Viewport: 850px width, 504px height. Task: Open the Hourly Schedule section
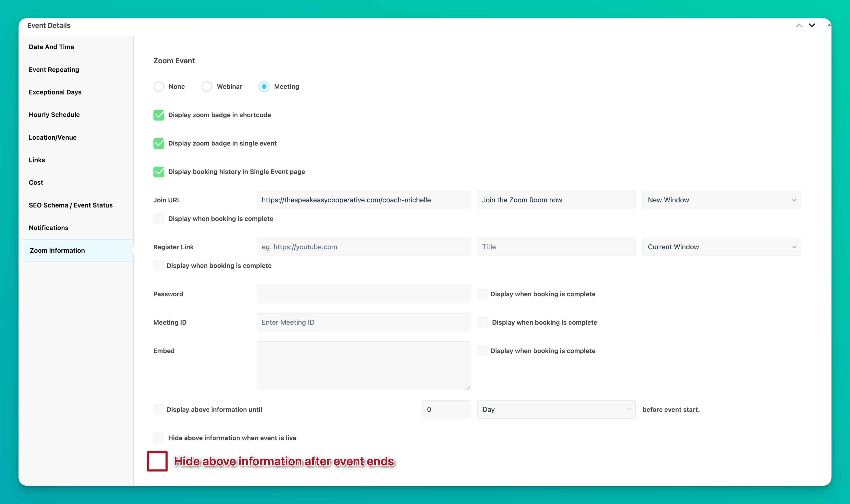click(x=54, y=114)
